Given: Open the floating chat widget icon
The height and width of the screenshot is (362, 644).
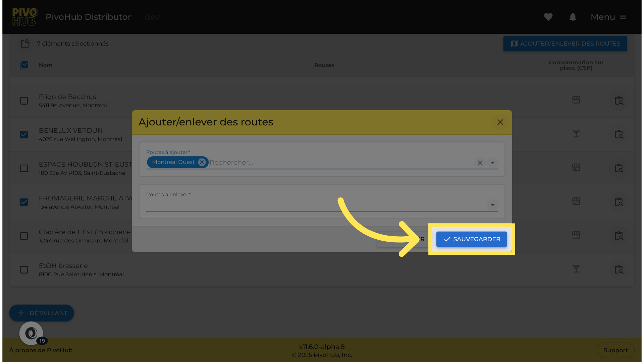Looking at the screenshot, I should pos(31,333).
